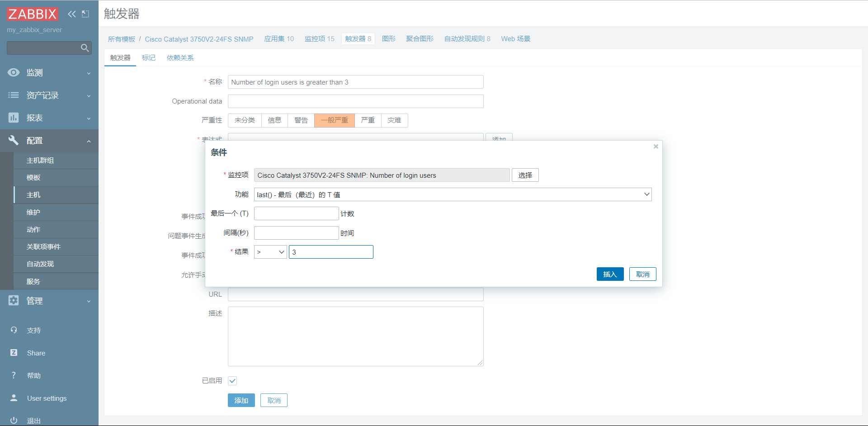
Task: Click the User settings person icon
Action: coord(14,398)
